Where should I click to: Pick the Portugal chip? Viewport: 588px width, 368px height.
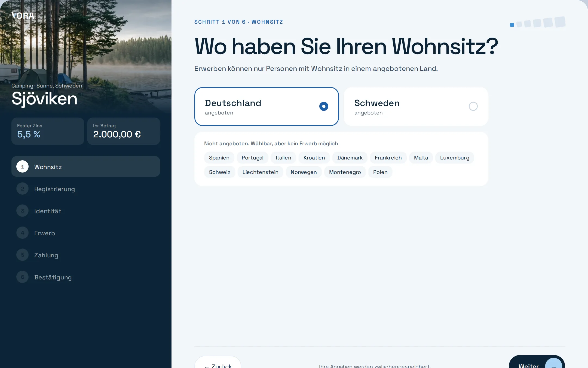coord(252,158)
